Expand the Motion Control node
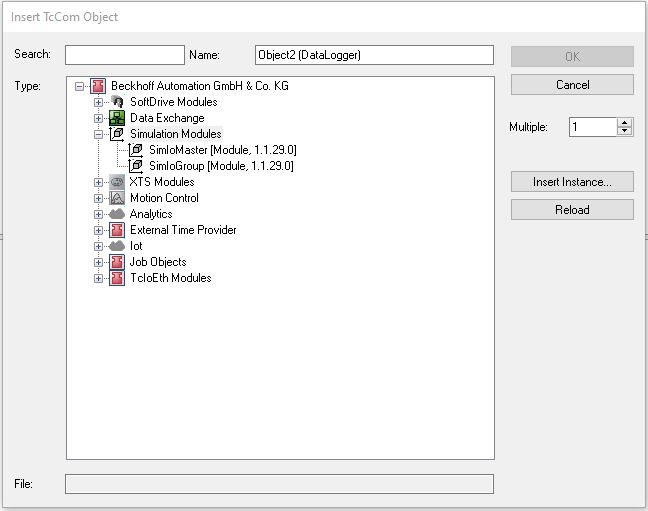 tap(98, 198)
